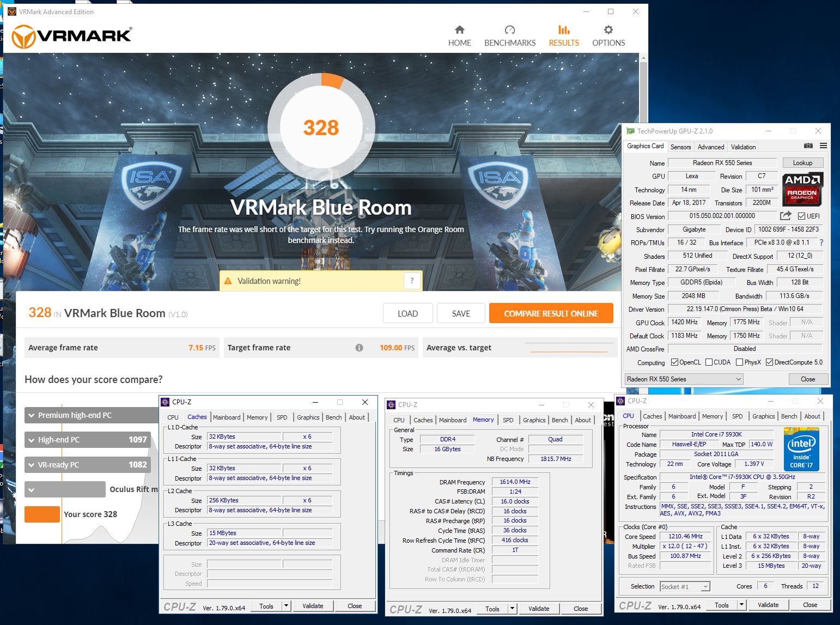Screen dimensions: 840x625
Task: Click the CPU-Z CPU window title icon
Action: (620, 401)
